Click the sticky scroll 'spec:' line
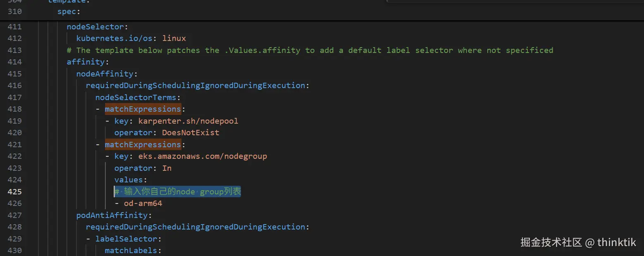644x256 pixels. coord(66,12)
